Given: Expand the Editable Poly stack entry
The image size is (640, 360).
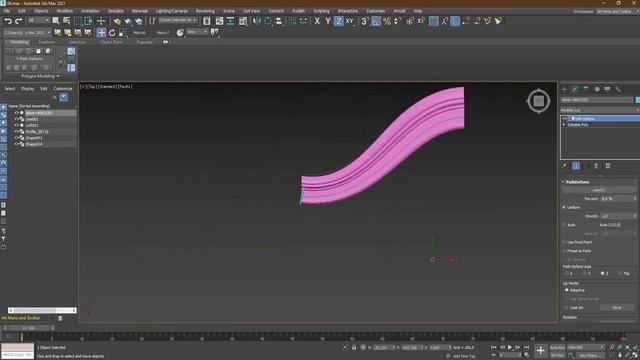Looking at the screenshot, I should (x=564, y=124).
